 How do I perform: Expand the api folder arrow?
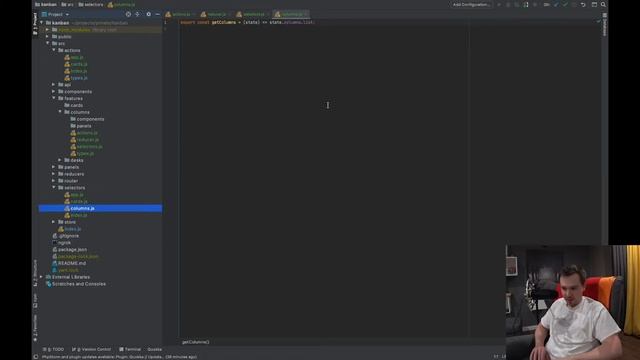[x=54, y=84]
